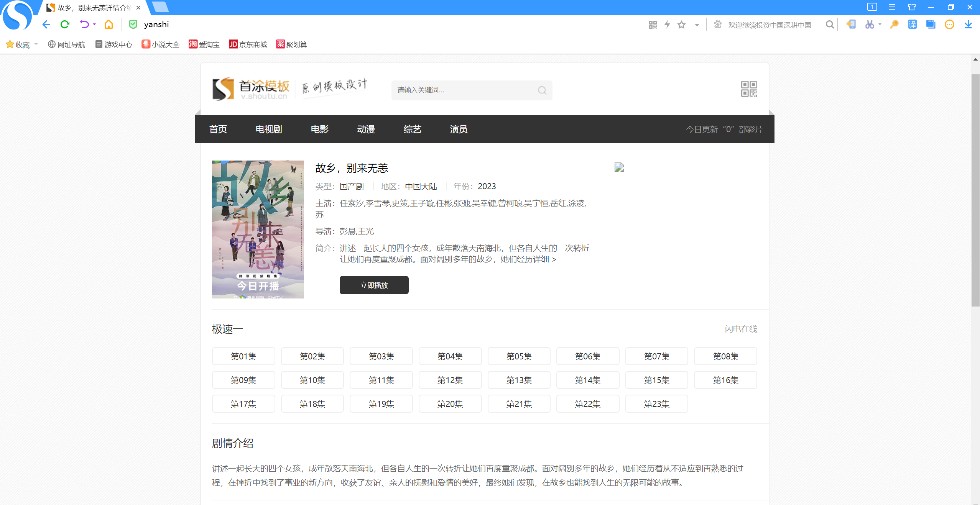Click the star bookmark icon in address bar
This screenshot has width=980, height=505.
coord(681,25)
